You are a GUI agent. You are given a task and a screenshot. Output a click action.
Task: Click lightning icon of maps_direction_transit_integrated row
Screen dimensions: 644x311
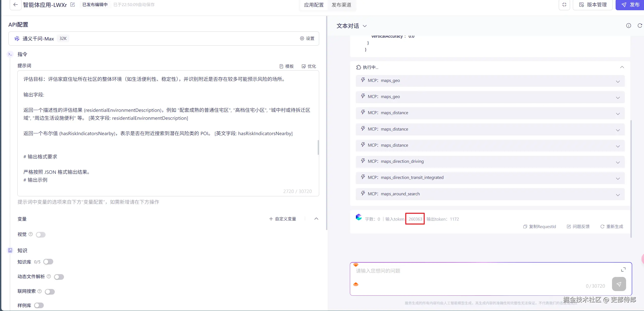pyautogui.click(x=363, y=177)
